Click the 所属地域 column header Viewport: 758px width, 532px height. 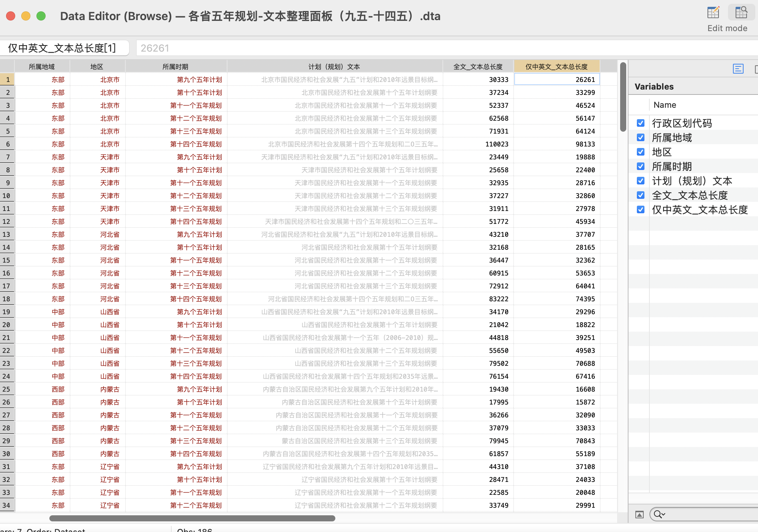(x=42, y=67)
